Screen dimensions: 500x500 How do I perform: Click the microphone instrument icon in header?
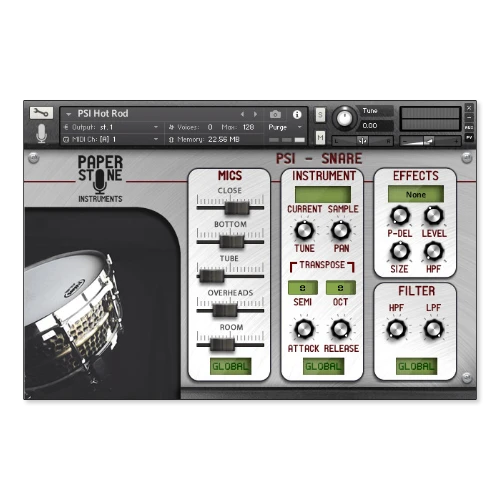(x=41, y=133)
